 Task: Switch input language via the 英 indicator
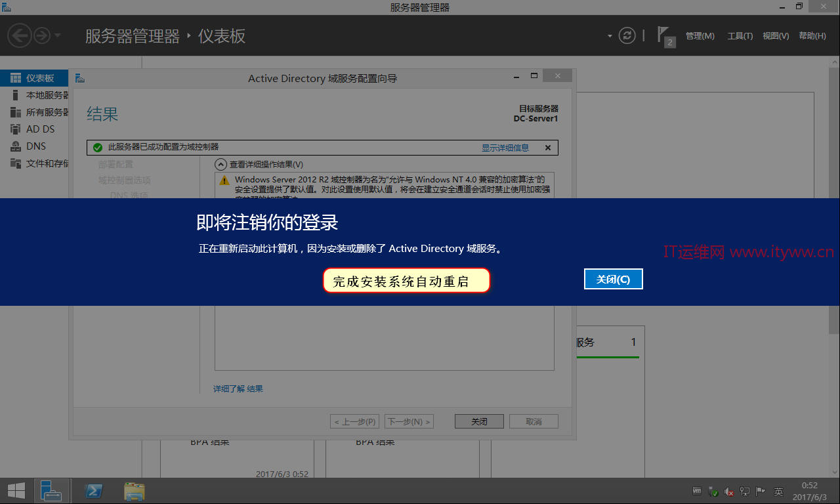[x=778, y=491]
